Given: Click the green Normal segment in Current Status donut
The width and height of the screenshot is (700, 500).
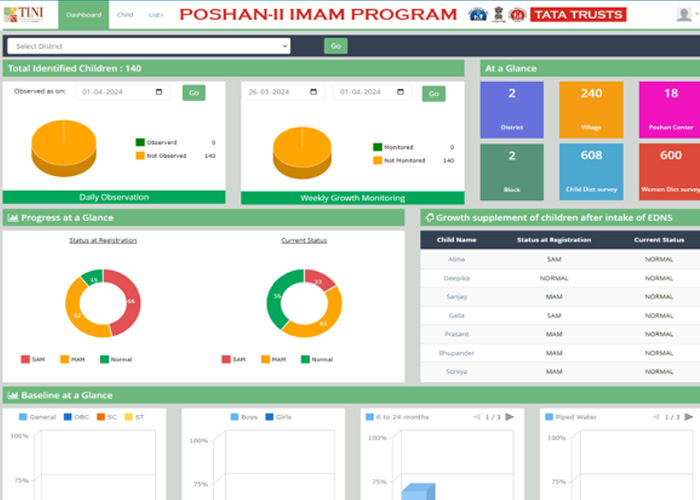Looking at the screenshot, I should [275, 297].
